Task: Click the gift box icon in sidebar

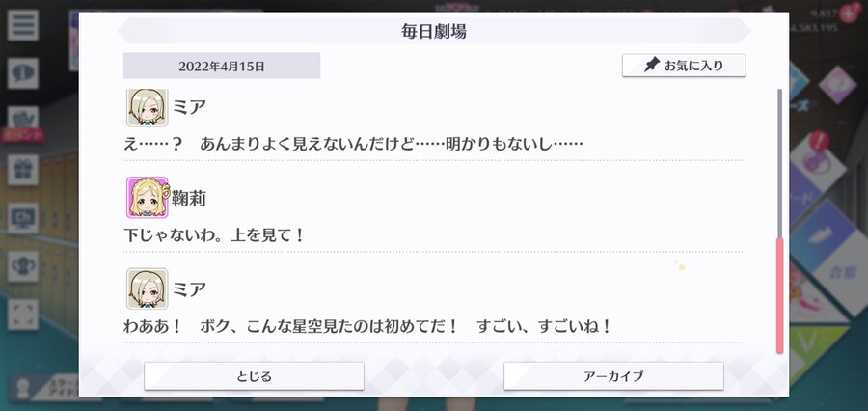Action: (x=23, y=170)
